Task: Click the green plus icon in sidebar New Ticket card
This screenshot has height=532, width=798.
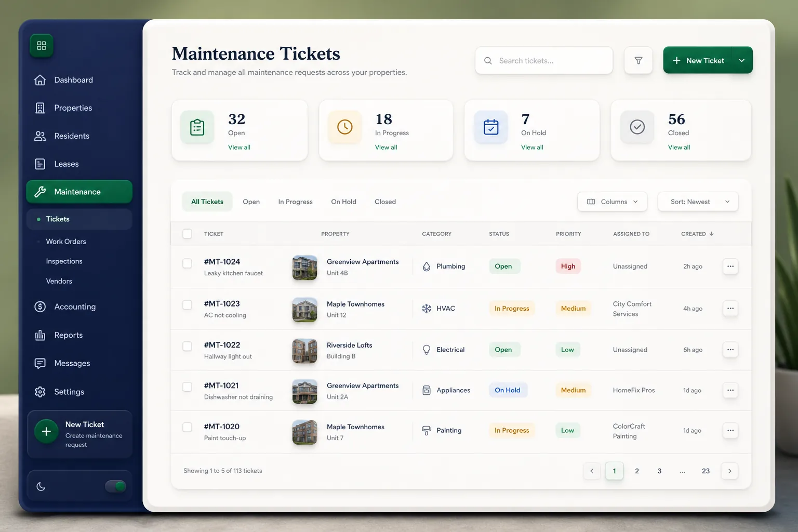Action: [46, 432]
